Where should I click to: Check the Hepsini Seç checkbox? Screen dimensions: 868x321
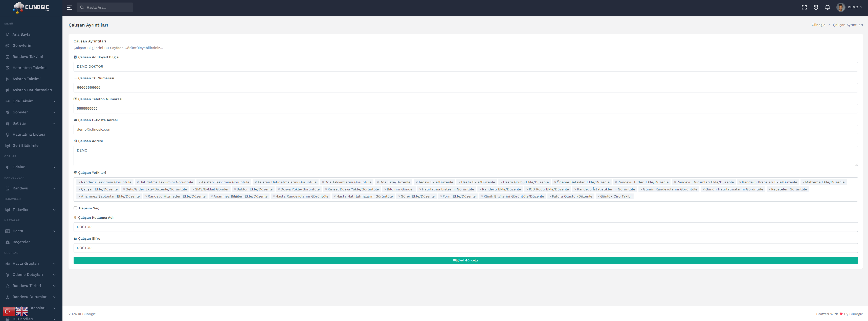76,208
